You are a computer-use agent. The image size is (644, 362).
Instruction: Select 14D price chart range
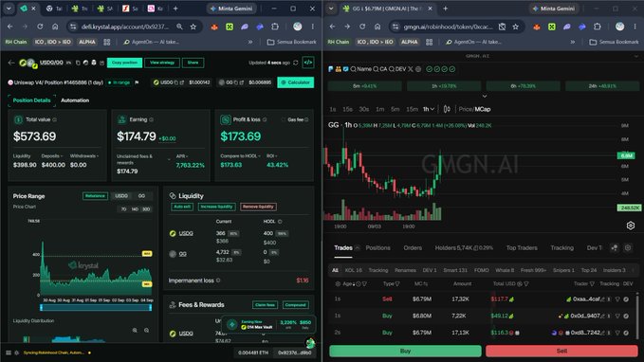coord(135,209)
